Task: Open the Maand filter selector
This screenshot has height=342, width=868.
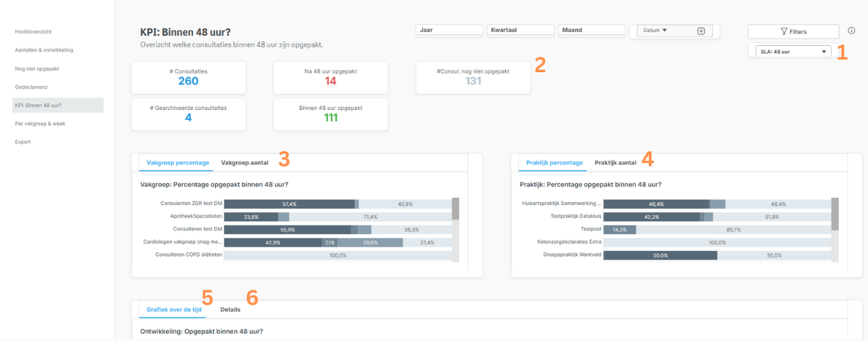Action: pos(592,30)
